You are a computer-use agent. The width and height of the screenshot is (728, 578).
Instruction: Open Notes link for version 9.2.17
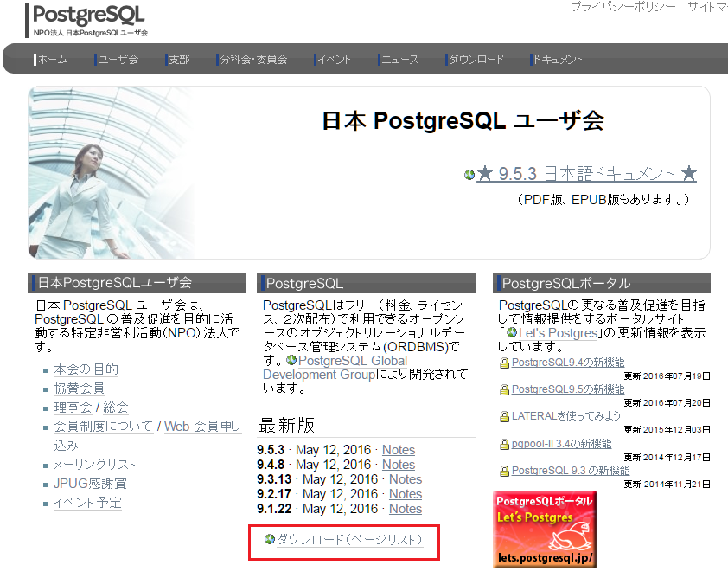point(406,494)
